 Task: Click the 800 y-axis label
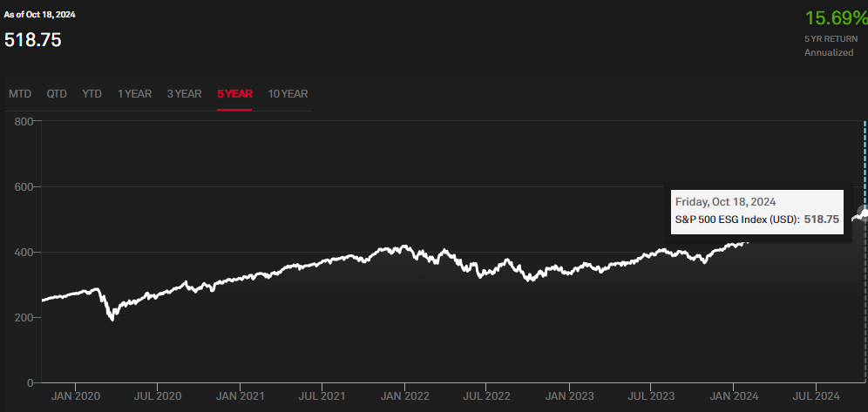click(24, 121)
